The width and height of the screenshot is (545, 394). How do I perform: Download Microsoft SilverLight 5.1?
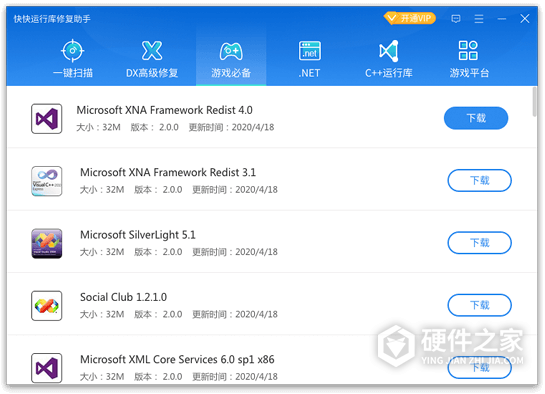479,243
